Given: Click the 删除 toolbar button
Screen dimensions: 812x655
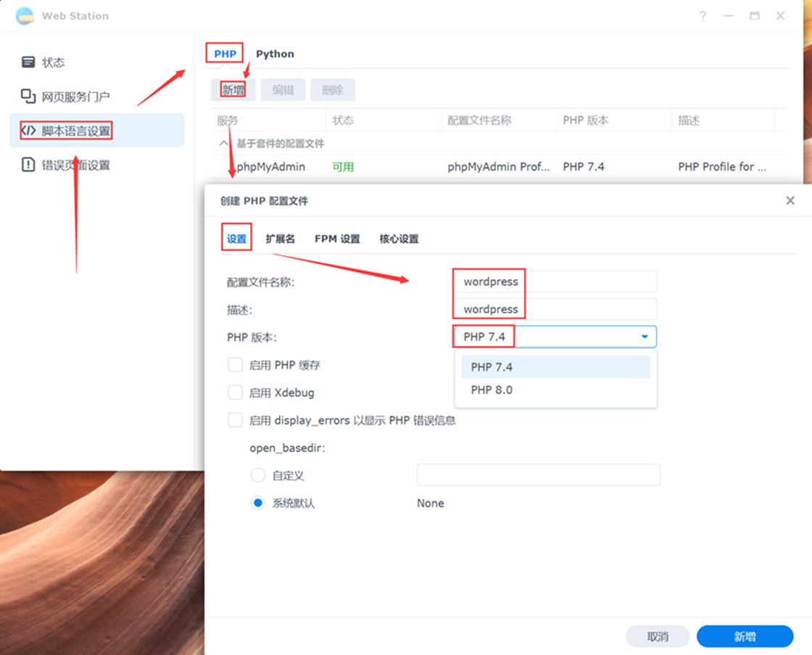Looking at the screenshot, I should [x=333, y=90].
